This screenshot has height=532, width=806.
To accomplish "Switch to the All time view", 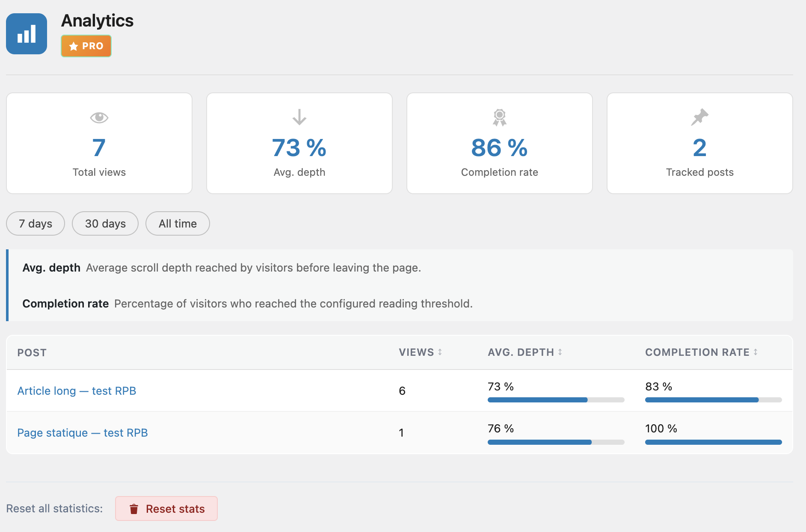I will [177, 223].
